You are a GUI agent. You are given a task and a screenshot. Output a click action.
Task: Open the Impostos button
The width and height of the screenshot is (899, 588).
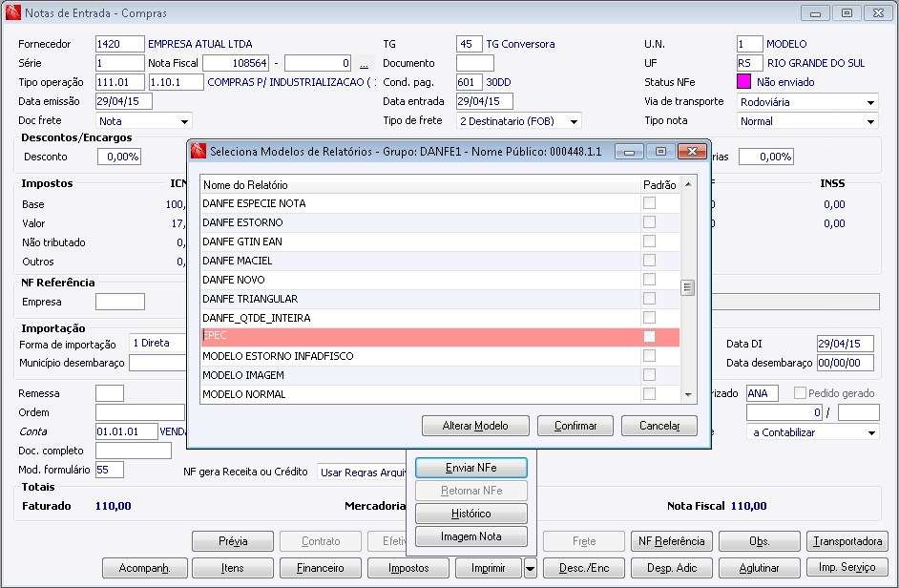[408, 568]
